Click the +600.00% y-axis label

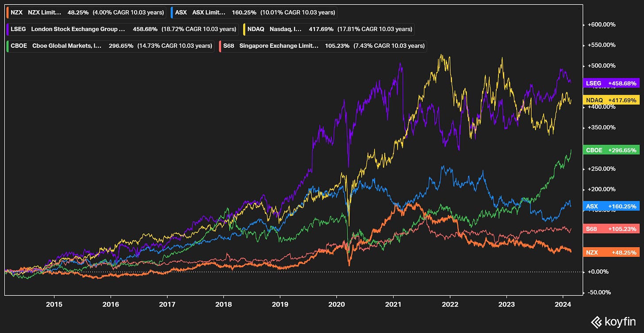(601, 24)
